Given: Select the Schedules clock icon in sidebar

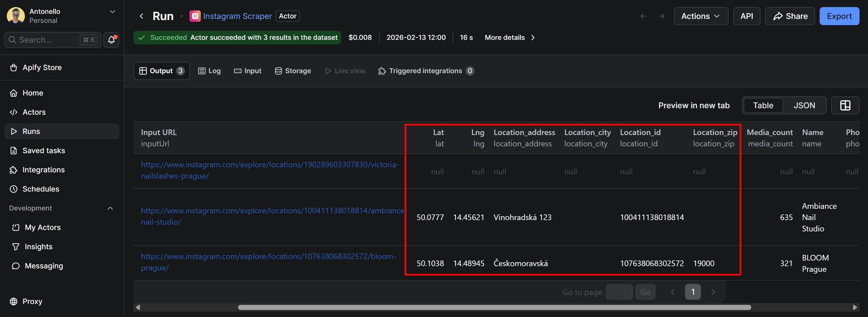Looking at the screenshot, I should pos(14,189).
